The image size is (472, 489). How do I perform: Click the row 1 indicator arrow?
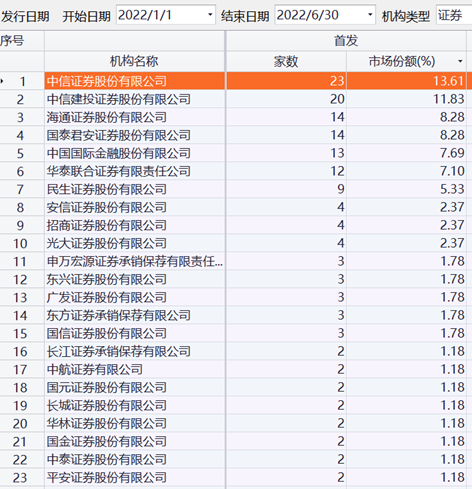(2, 81)
